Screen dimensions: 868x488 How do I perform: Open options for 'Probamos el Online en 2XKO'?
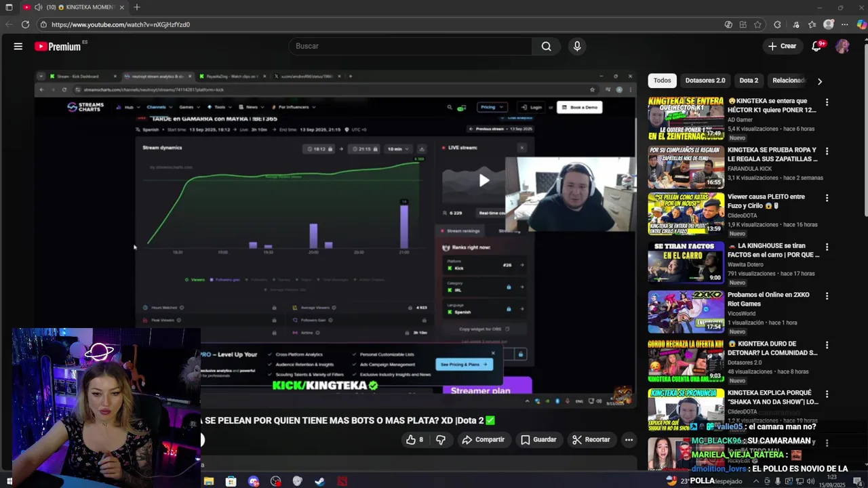point(827,296)
